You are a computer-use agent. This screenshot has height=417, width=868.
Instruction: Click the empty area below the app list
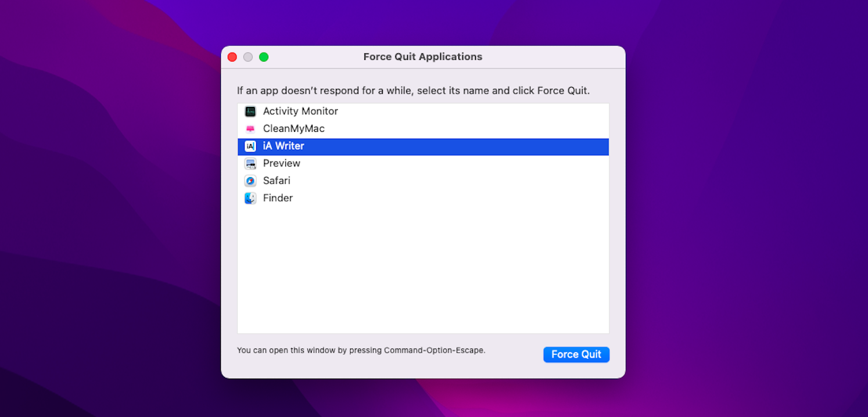click(x=423, y=267)
